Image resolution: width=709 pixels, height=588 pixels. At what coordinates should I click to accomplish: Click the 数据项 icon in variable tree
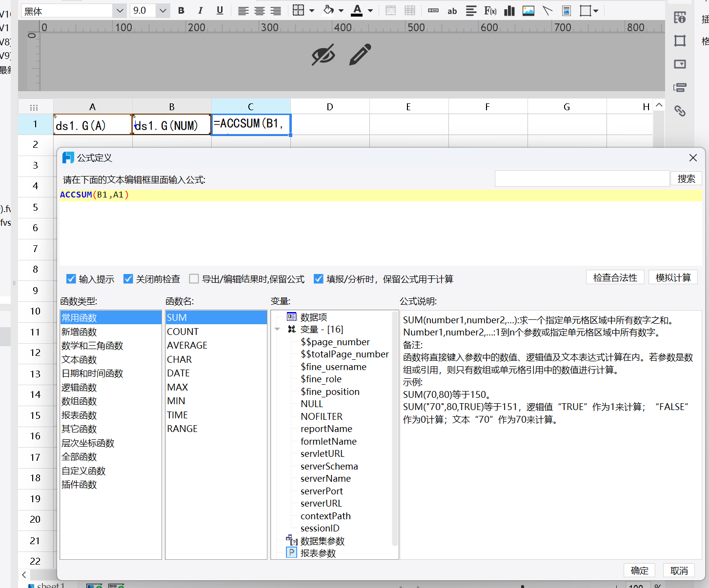point(292,317)
